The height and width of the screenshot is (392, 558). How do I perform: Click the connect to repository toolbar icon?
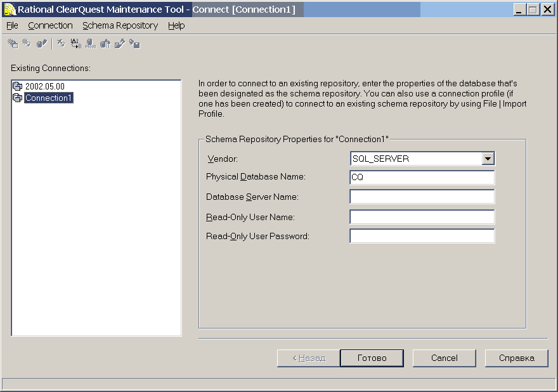(27, 43)
